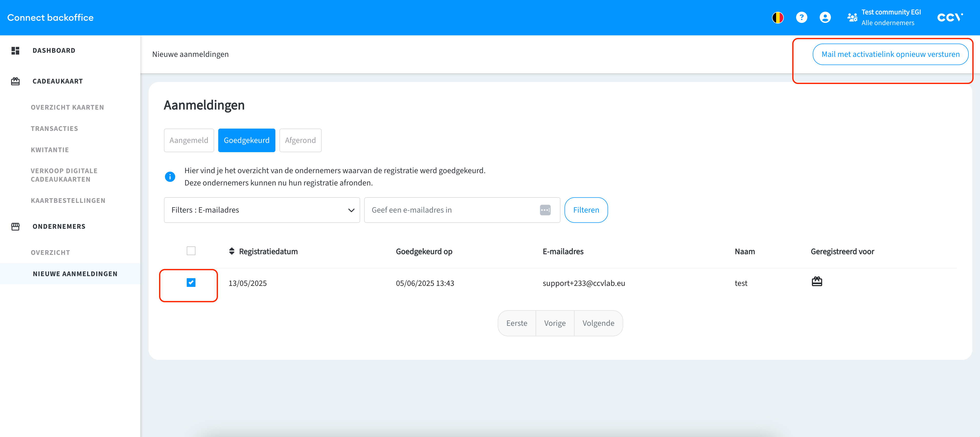Open the user account profile icon
This screenshot has width=980, height=437.
(x=825, y=17)
